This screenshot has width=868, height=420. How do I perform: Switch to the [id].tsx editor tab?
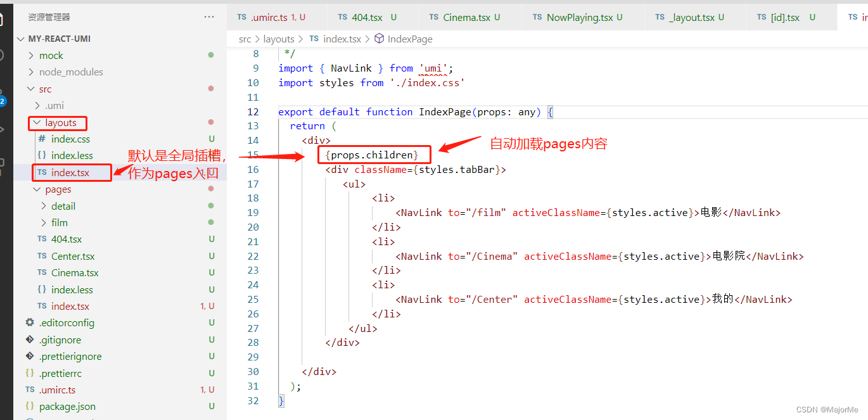point(792,17)
